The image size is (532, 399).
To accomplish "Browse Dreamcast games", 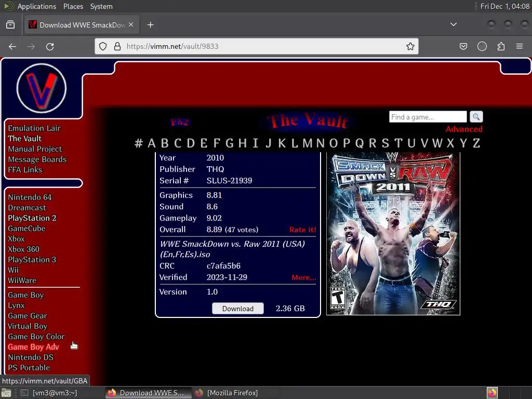I will click(x=27, y=208).
